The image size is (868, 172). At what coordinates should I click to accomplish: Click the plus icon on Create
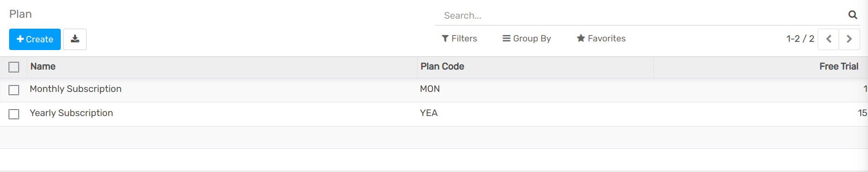[20, 39]
